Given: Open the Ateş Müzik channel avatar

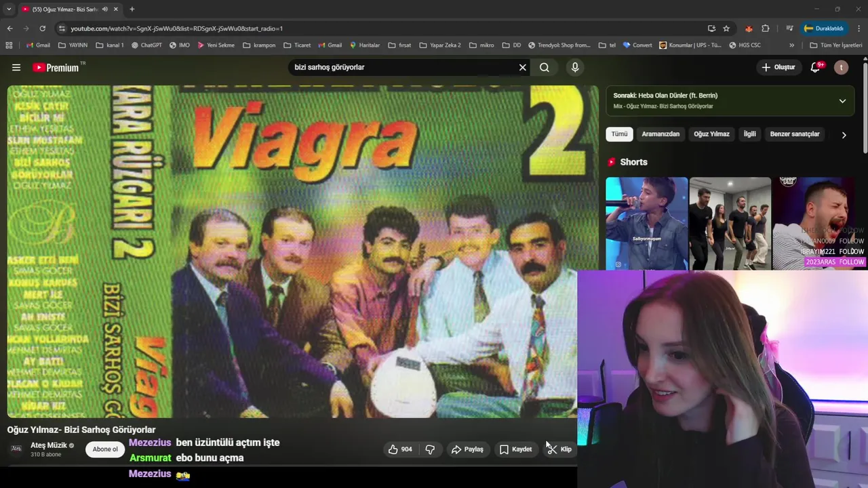Looking at the screenshot, I should tap(16, 449).
